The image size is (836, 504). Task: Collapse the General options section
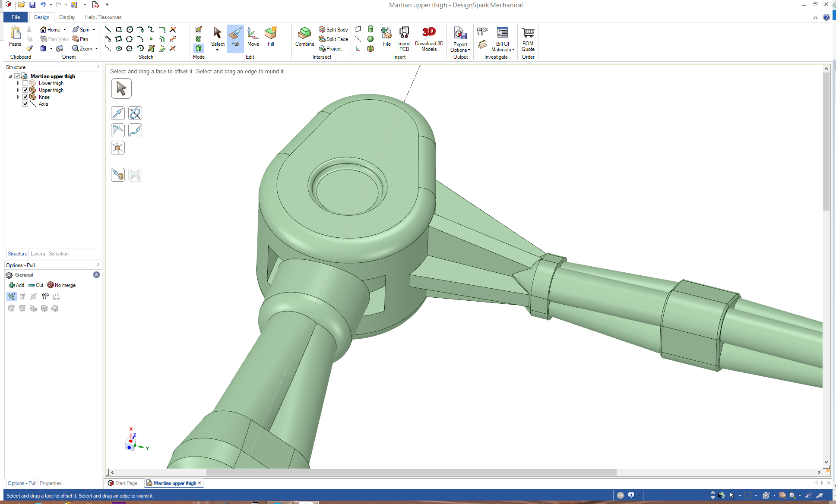[x=96, y=275]
